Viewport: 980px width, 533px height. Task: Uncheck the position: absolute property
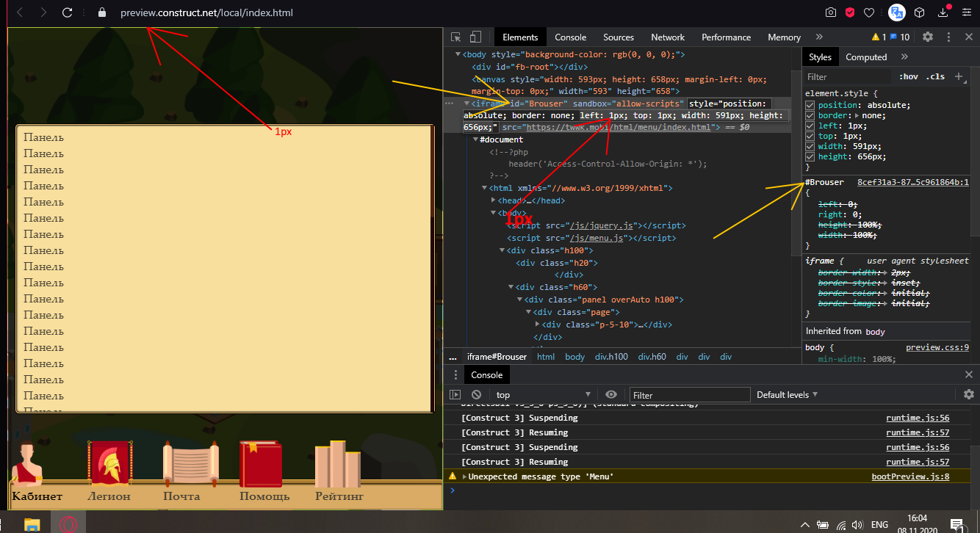[x=810, y=105]
